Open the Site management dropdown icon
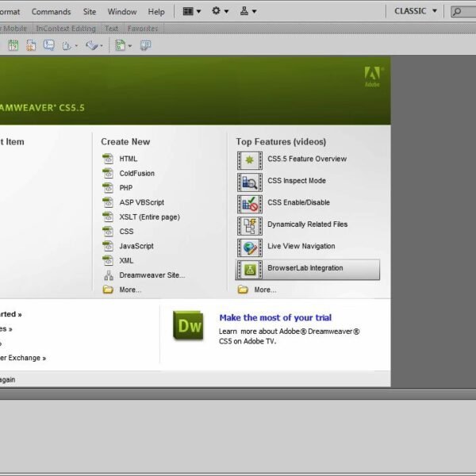Image resolution: width=476 pixels, height=476 pixels. tap(248, 11)
